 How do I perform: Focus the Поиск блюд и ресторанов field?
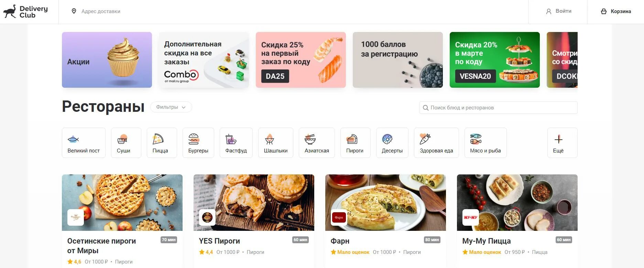[x=498, y=108]
